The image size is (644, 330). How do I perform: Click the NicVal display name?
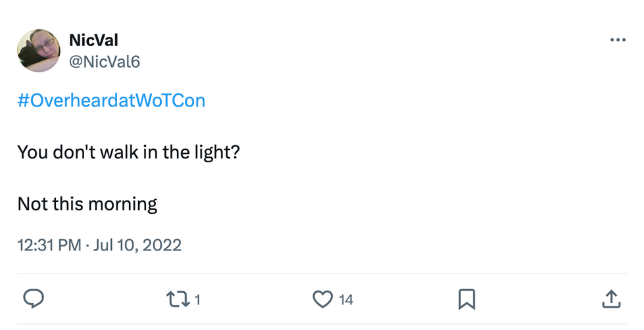93,40
